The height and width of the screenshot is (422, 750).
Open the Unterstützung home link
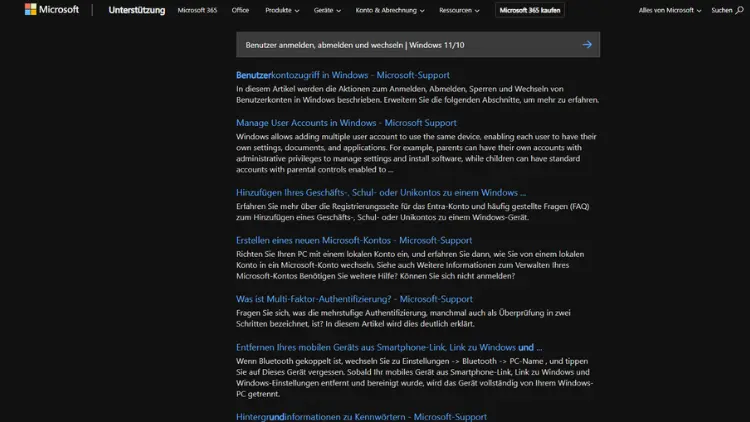pyautogui.click(x=136, y=10)
